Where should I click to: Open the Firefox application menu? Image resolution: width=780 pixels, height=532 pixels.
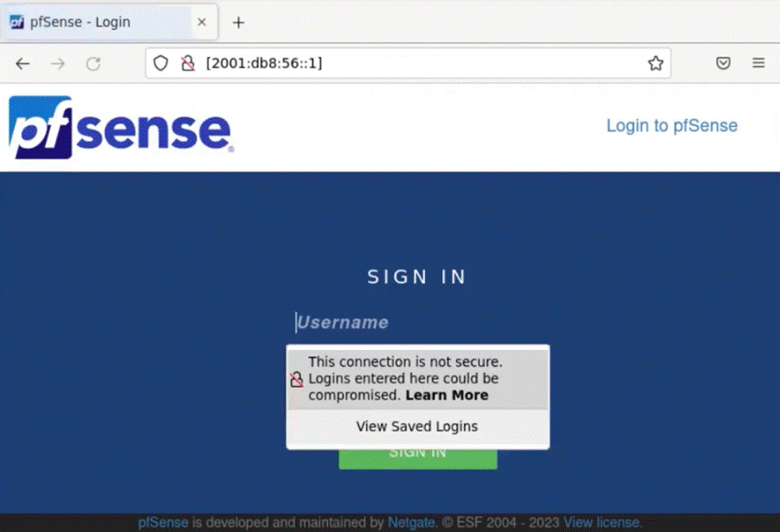click(x=758, y=63)
